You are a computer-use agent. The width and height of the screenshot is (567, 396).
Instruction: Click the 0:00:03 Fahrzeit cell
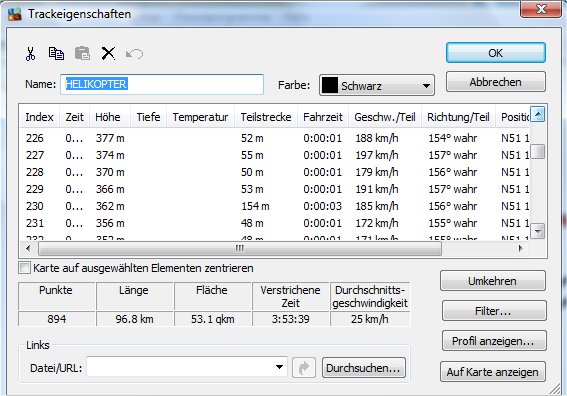click(x=323, y=206)
